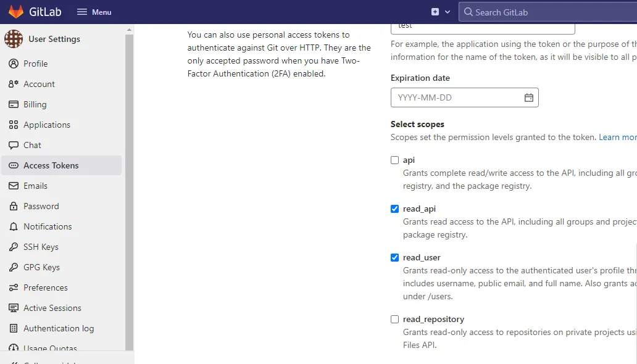Open Emails settings
Screen dimensions: 637x364
click(x=62, y=186)
